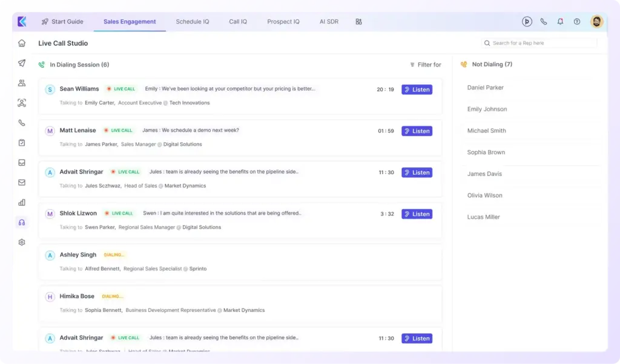This screenshot has height=364, width=620.
Task: Click the apps grid icon beside AI SDR
Action: (x=359, y=22)
